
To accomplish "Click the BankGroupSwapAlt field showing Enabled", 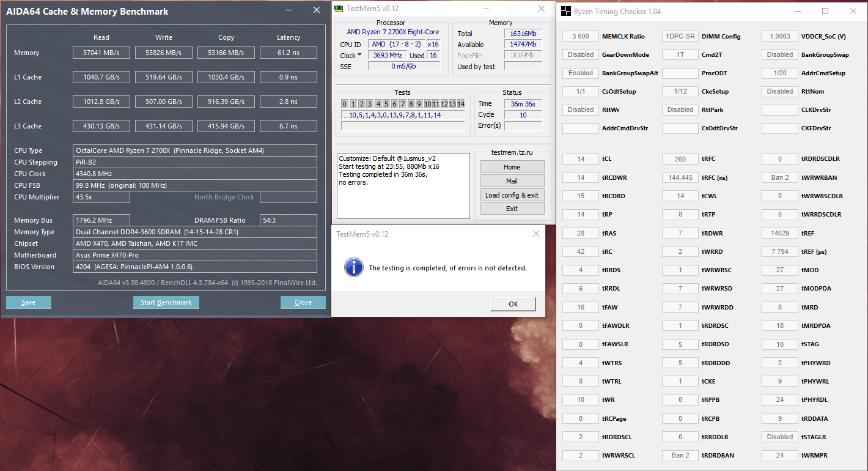I will point(581,73).
